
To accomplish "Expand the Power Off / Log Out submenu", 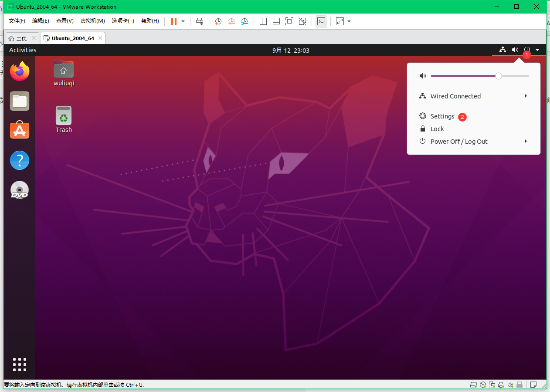I will pyautogui.click(x=474, y=142).
